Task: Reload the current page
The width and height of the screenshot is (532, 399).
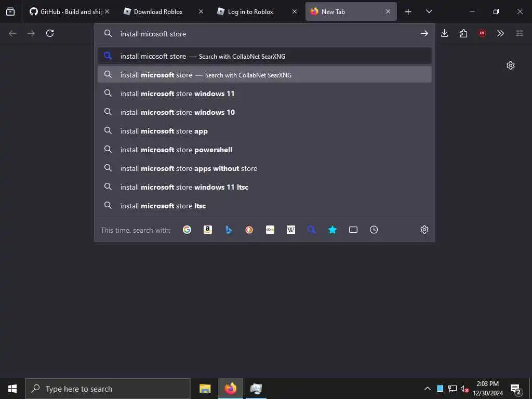Action: (50, 33)
